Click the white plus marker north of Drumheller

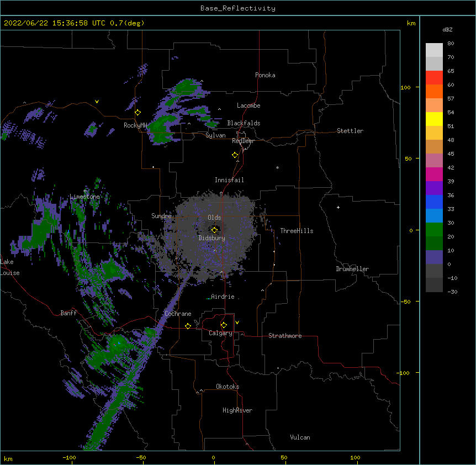point(338,207)
